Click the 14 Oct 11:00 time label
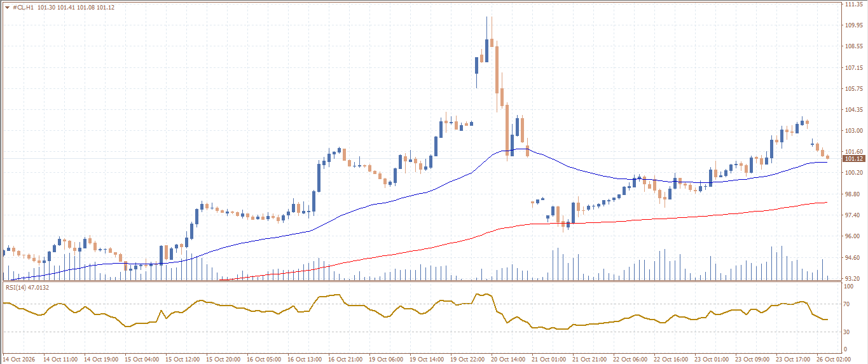The image size is (868, 364). point(60,359)
